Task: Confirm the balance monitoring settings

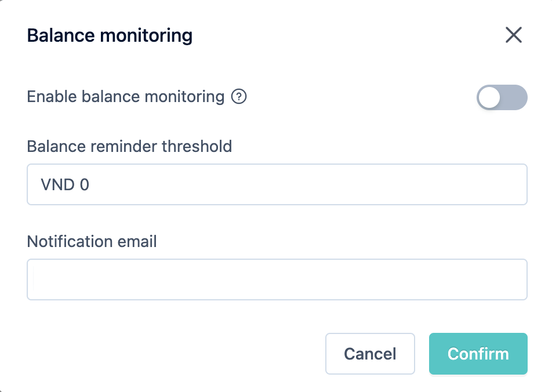Action: click(478, 354)
